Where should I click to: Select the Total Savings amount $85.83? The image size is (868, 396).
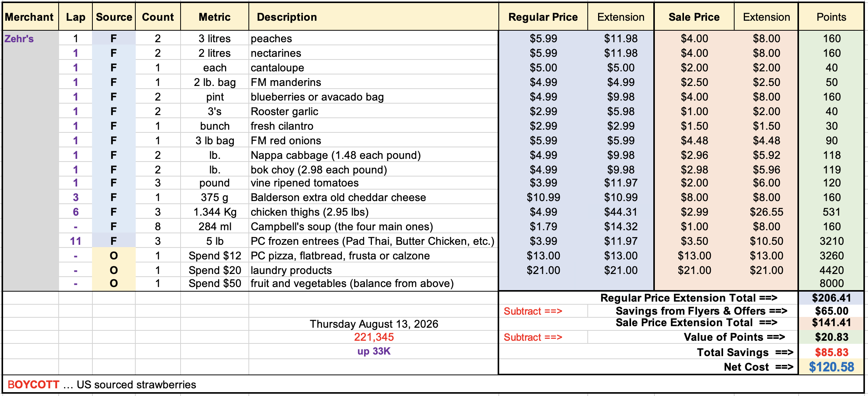[831, 352]
